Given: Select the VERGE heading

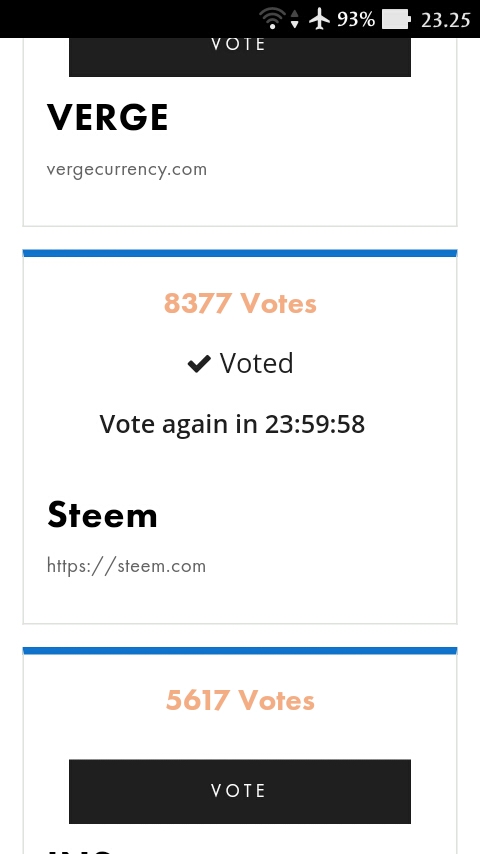Looking at the screenshot, I should [x=108, y=117].
